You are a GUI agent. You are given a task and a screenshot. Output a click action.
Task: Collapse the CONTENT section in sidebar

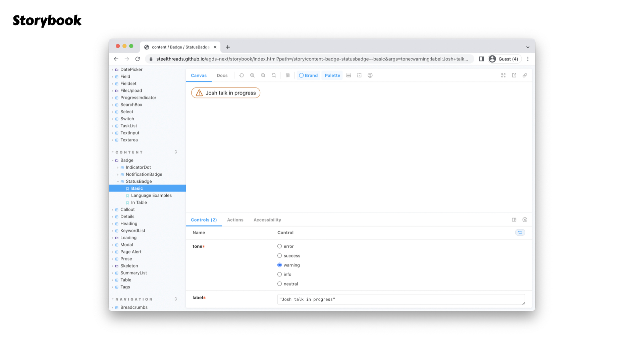coord(129,152)
